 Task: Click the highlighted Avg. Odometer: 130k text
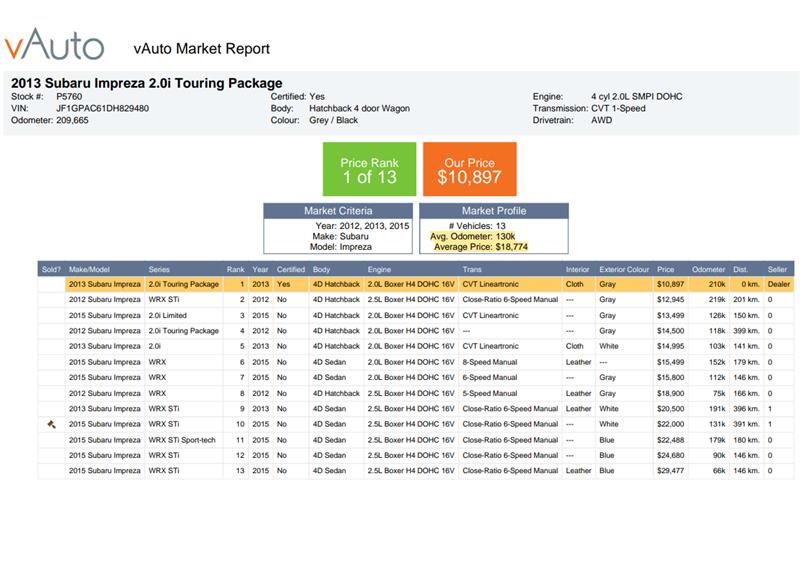coord(472,236)
